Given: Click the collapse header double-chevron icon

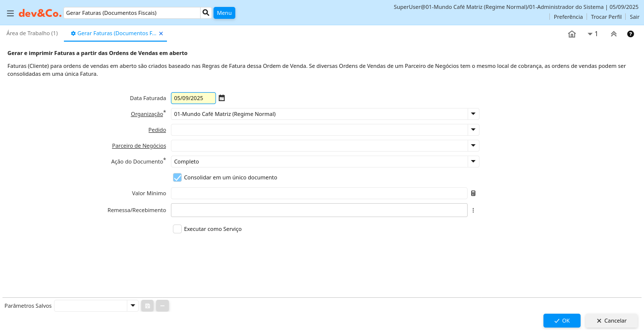Looking at the screenshot, I should coord(614,34).
